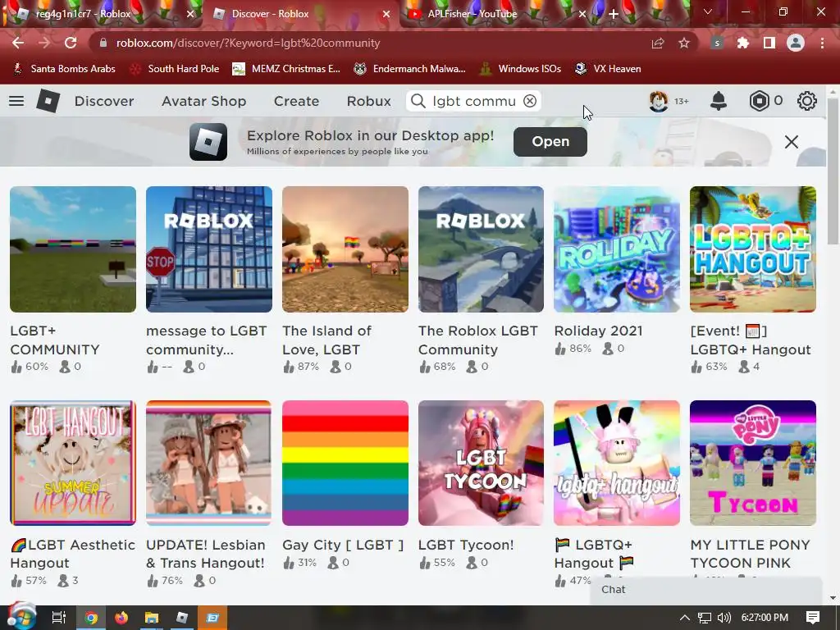
Task: Open the Chrome three-dot menu
Action: tap(822, 43)
